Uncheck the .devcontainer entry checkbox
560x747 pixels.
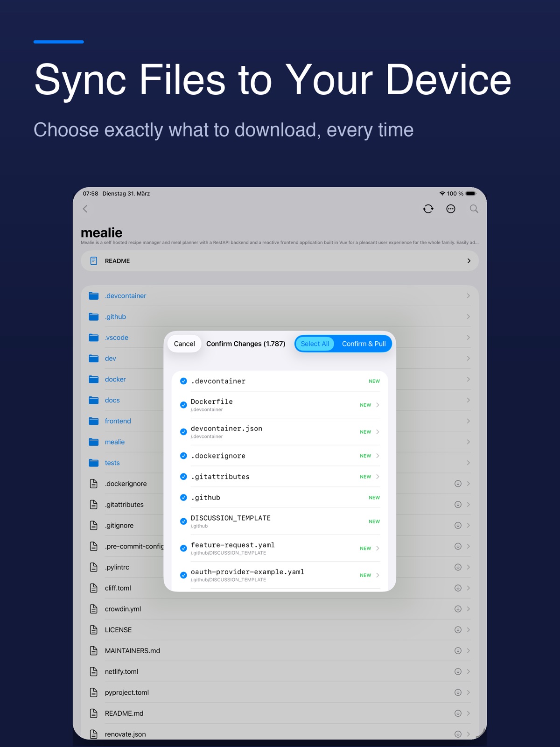[183, 381]
